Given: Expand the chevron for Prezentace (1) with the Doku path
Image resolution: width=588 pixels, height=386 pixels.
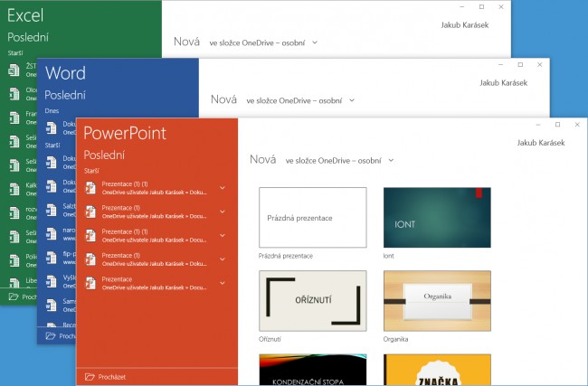Looking at the screenshot, I should point(223,259).
